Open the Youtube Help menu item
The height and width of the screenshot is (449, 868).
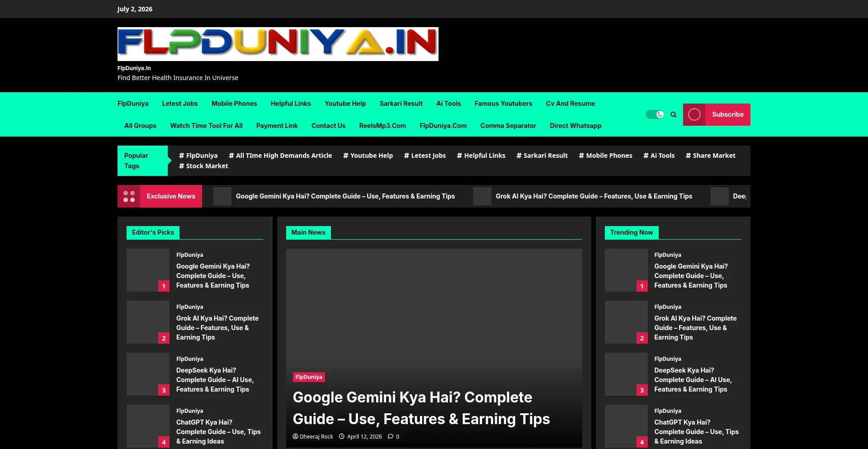(345, 104)
